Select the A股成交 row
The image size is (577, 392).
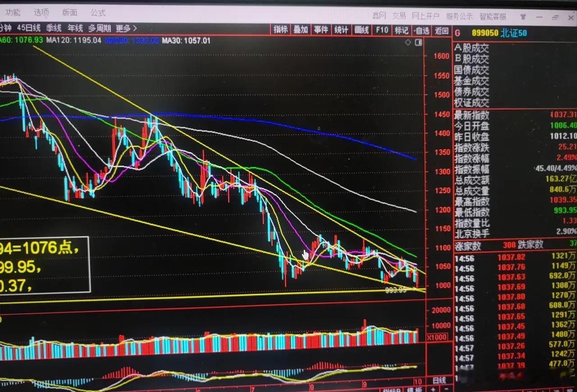[x=471, y=48]
